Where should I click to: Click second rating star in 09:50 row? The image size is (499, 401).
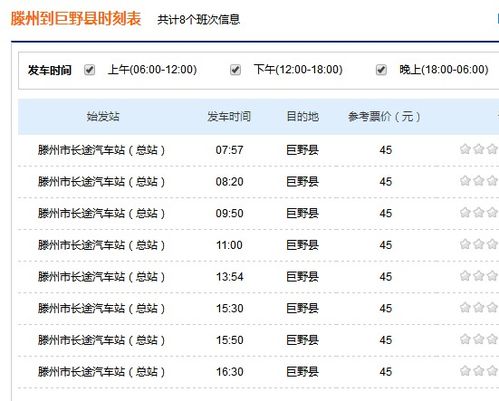click(479, 212)
